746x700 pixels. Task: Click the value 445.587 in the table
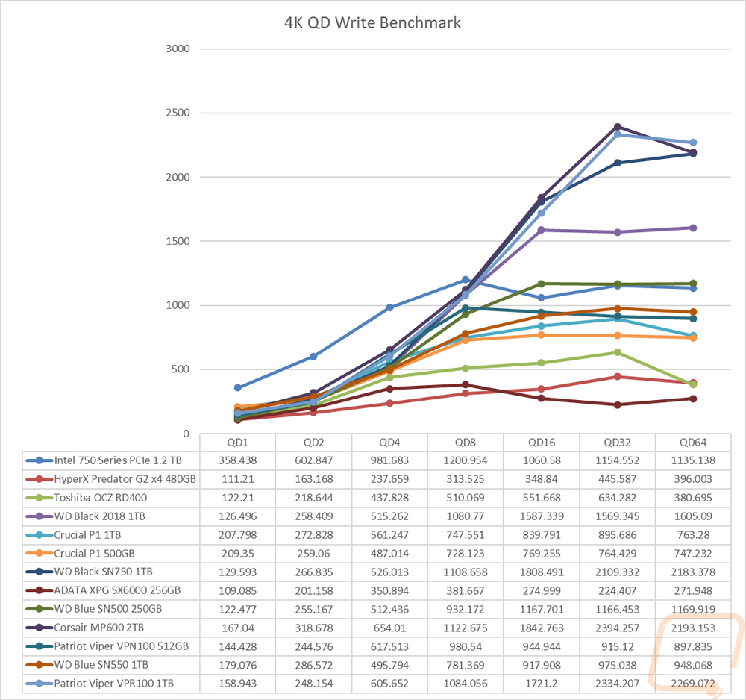tap(617, 479)
